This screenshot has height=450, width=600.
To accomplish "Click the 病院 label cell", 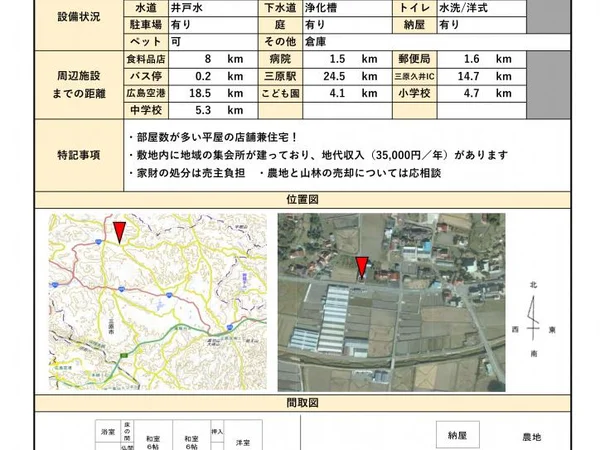I will 280,59.
